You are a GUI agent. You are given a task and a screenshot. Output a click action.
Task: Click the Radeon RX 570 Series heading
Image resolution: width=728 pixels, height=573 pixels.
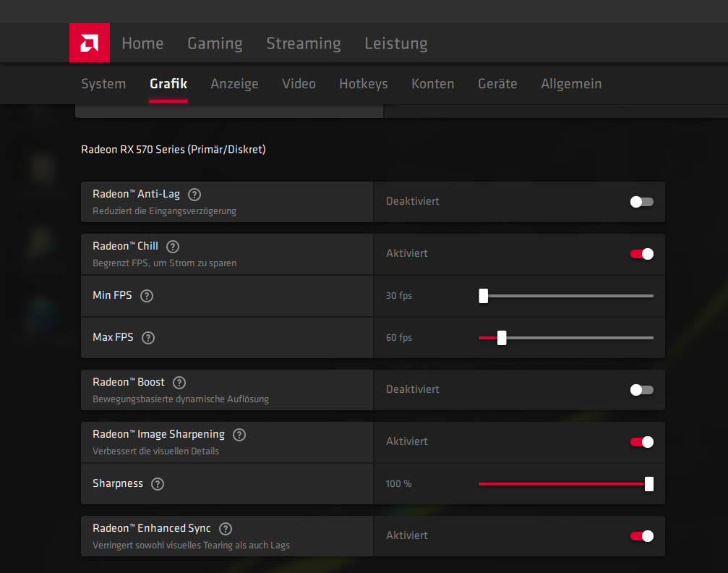[174, 150]
